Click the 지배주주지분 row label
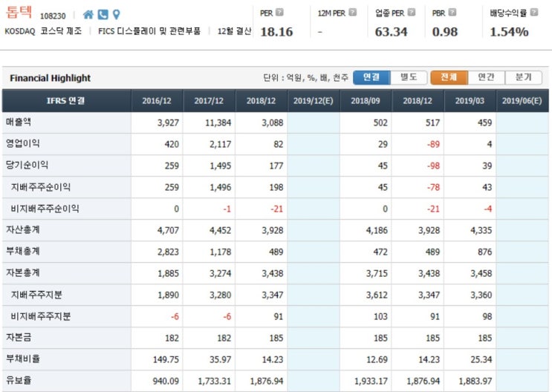 tap(36, 295)
